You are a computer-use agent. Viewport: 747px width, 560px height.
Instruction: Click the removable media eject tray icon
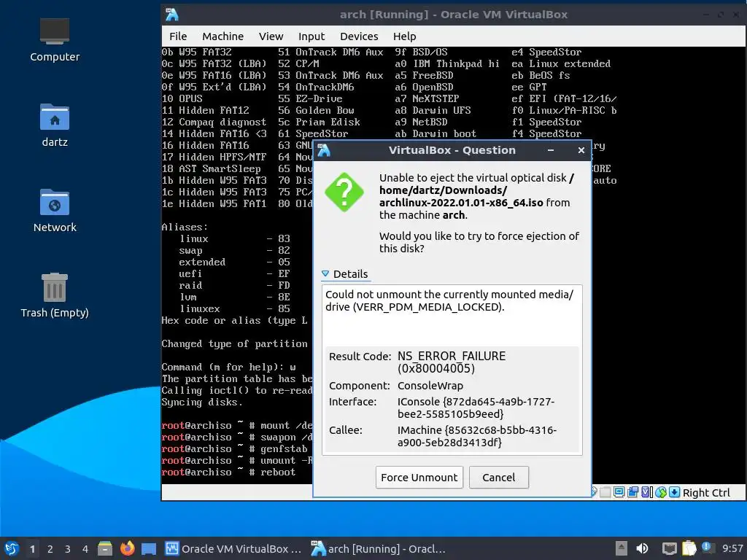[x=621, y=548]
